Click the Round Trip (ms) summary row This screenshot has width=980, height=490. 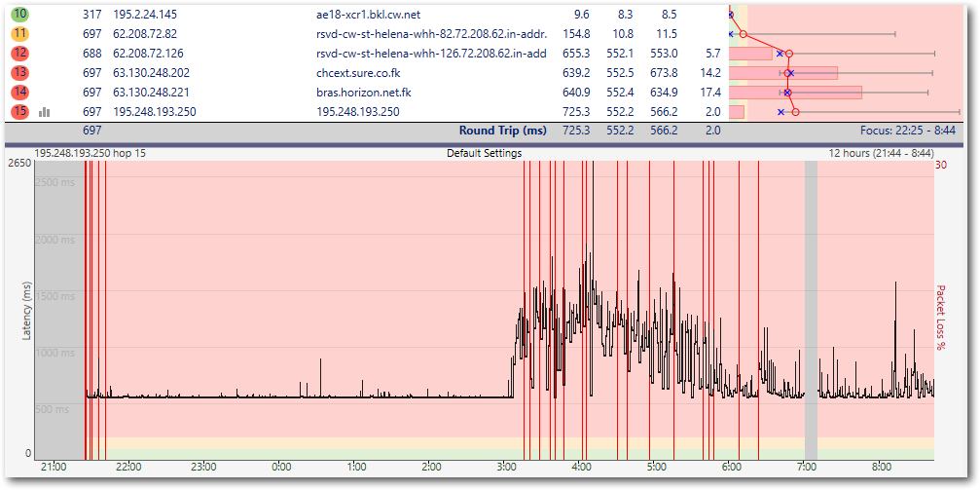pyautogui.click(x=502, y=130)
